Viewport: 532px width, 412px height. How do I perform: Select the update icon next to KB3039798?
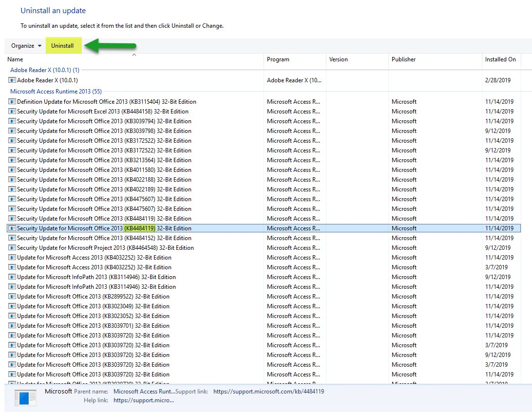(x=12, y=131)
